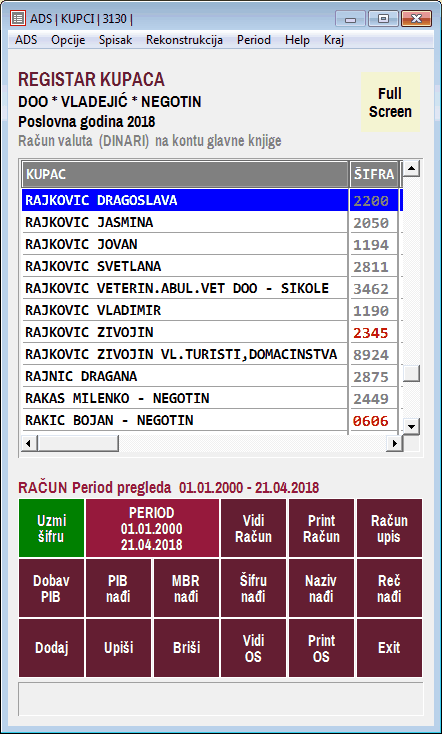The width and height of the screenshot is (442, 734).
Task: Click the Print OS button
Action: point(321,648)
